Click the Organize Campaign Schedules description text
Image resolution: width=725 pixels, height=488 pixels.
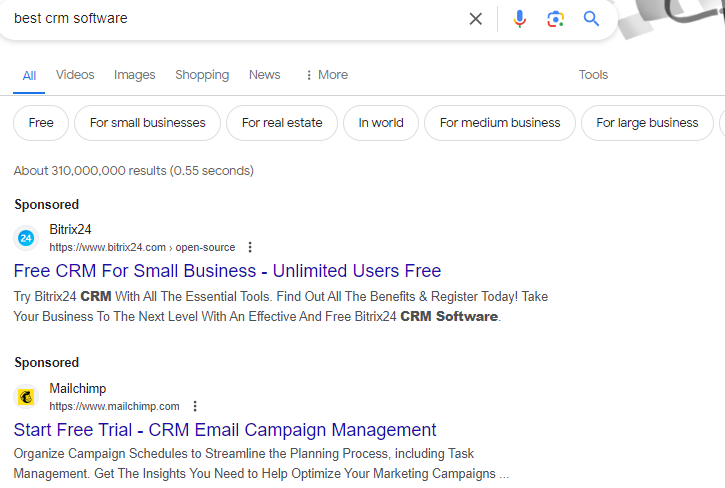(x=261, y=463)
